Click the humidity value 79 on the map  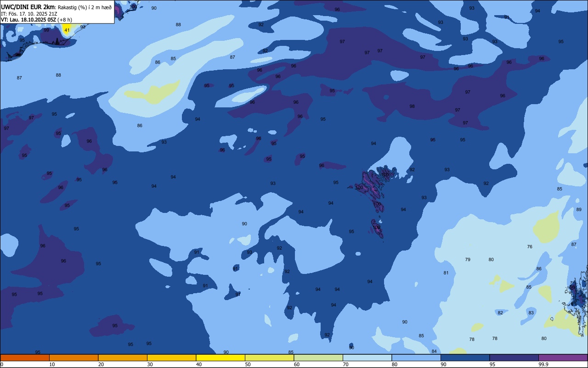[468, 260]
